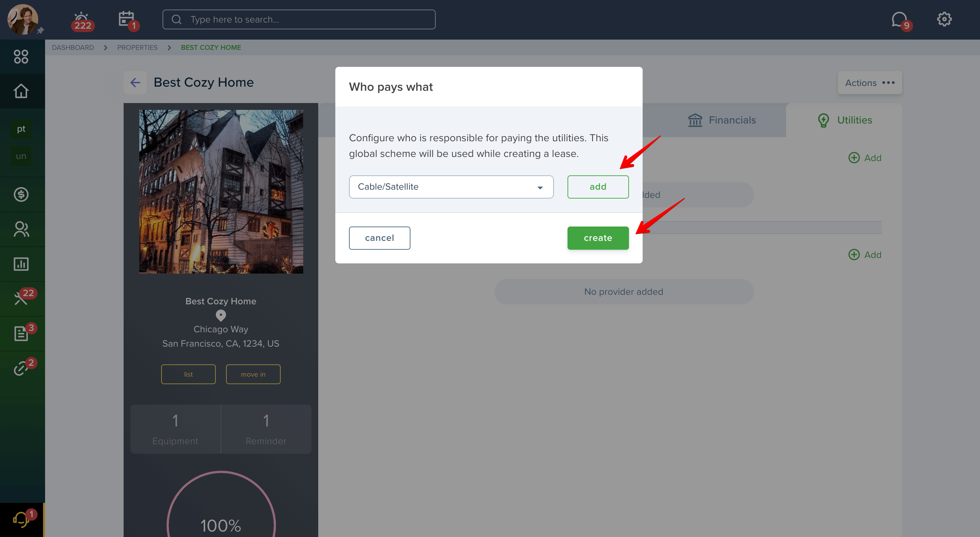Open the 'un' sidebar item

coord(21,156)
